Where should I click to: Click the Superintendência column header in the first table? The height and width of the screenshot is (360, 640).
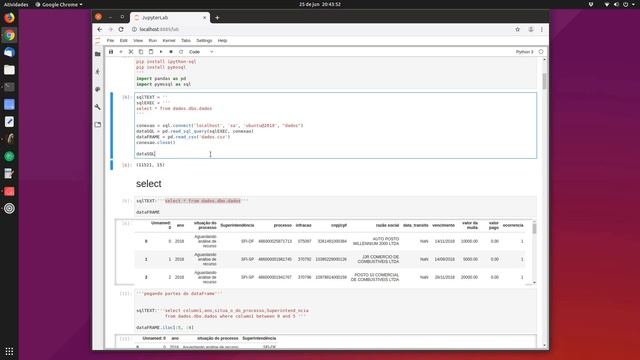coord(237,225)
